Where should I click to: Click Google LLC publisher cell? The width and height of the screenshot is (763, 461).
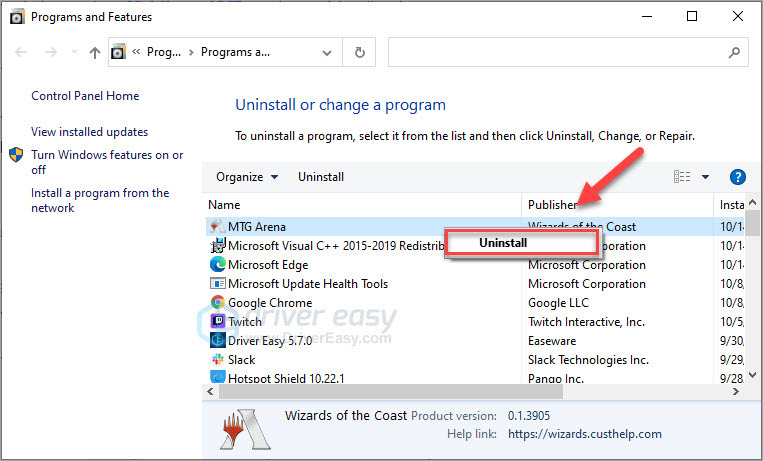pyautogui.click(x=558, y=303)
